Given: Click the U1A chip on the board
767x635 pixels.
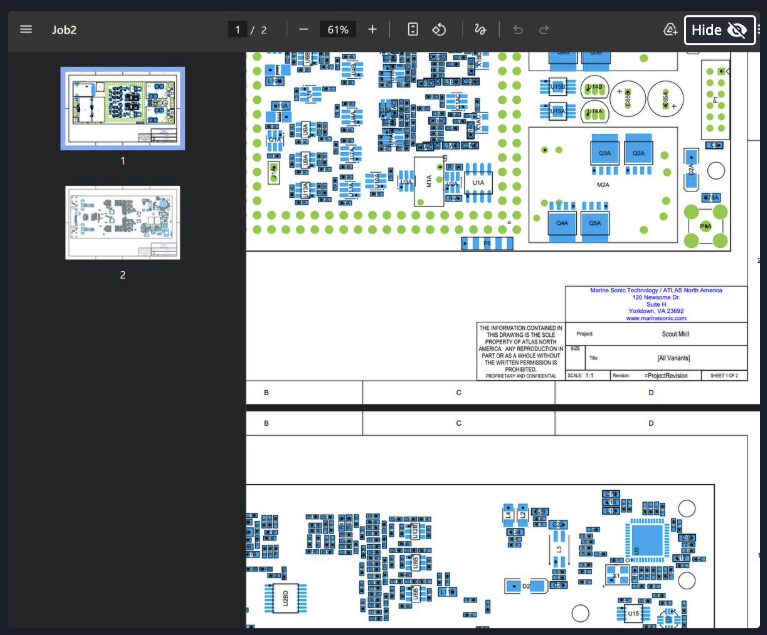Looking at the screenshot, I should pos(478,183).
